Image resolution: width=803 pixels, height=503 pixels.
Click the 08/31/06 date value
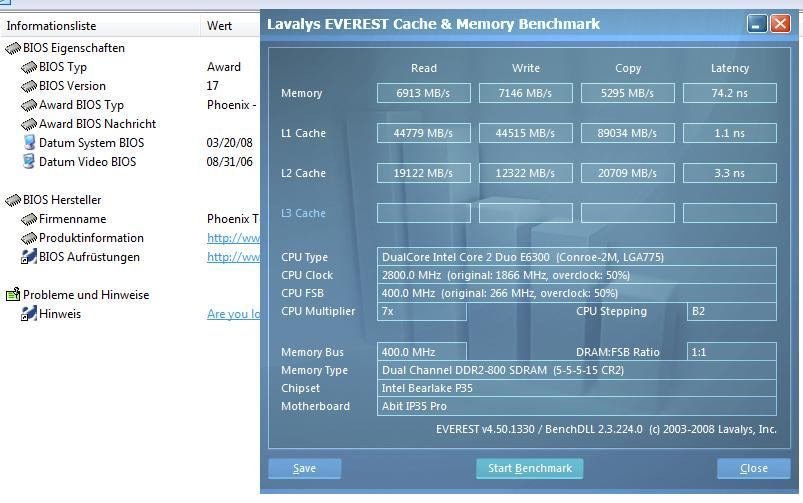click(x=229, y=162)
